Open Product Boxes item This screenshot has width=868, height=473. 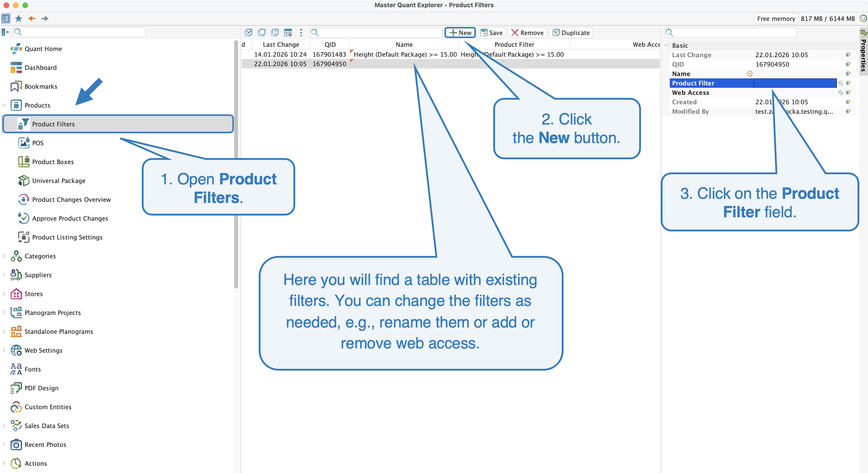[53, 162]
